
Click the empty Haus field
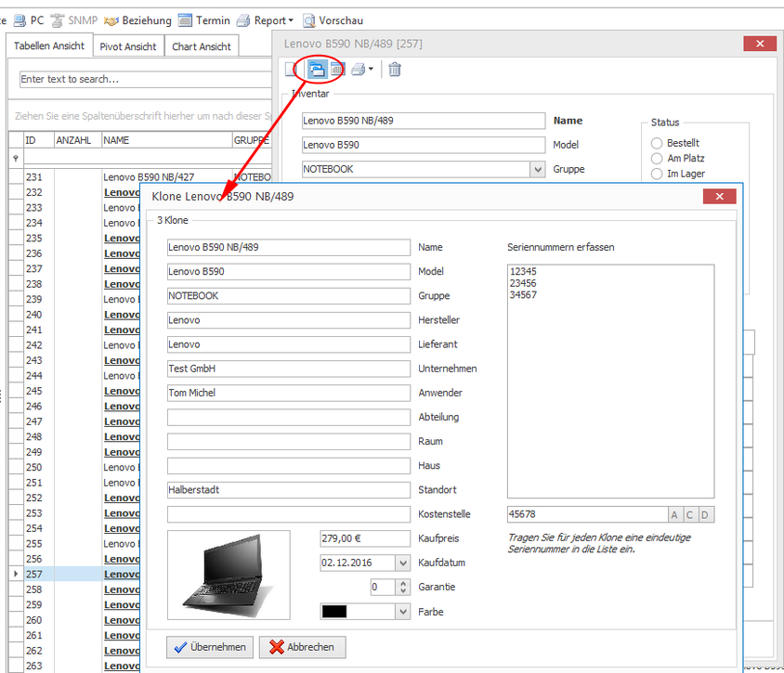click(289, 466)
